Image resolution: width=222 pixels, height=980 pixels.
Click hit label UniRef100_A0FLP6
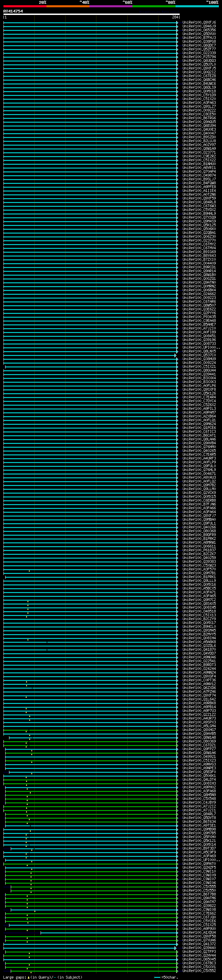[x=199, y=386]
